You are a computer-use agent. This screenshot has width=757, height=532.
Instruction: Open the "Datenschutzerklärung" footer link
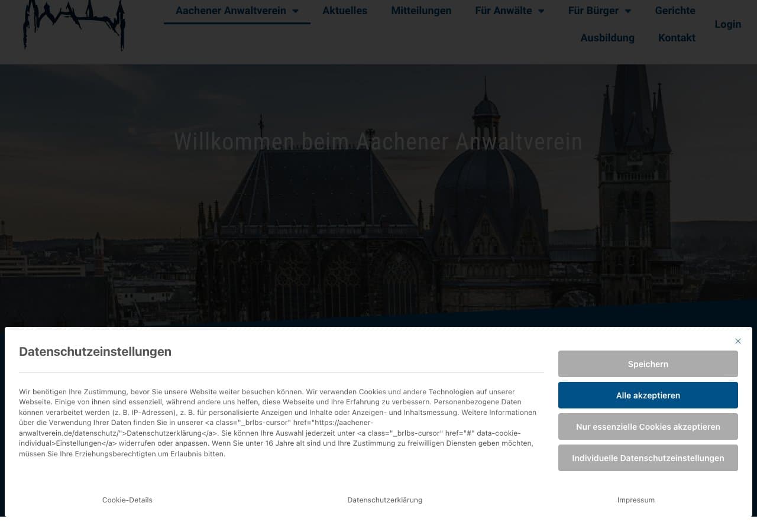pos(384,499)
